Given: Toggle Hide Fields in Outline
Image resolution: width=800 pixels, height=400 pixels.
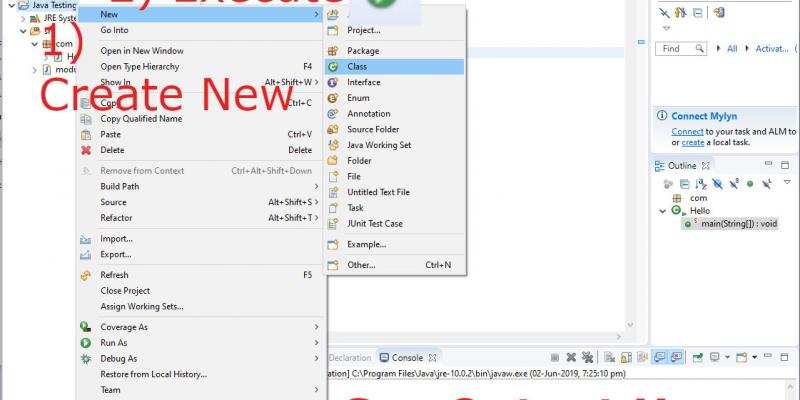Looking at the screenshot, I should click(x=717, y=184).
